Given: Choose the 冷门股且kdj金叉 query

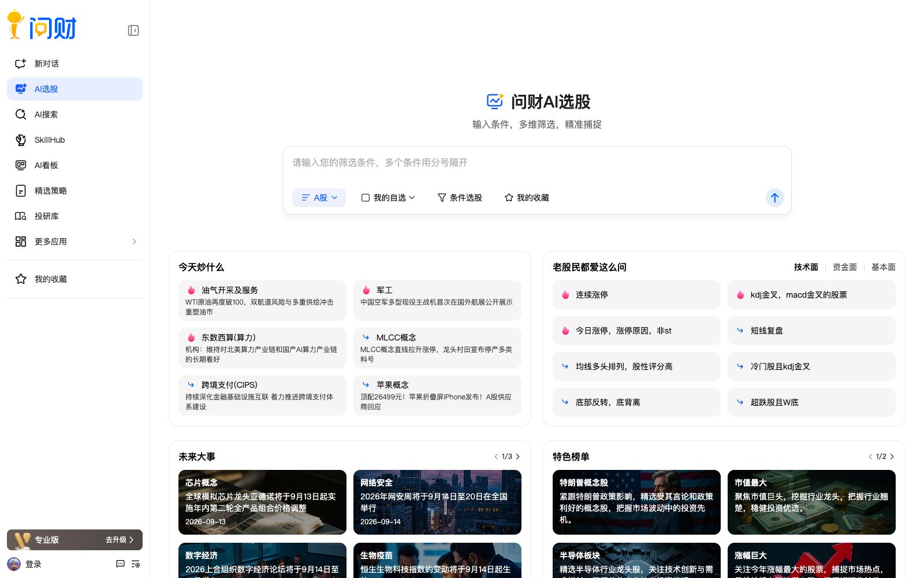Looking at the screenshot, I should [x=811, y=366].
